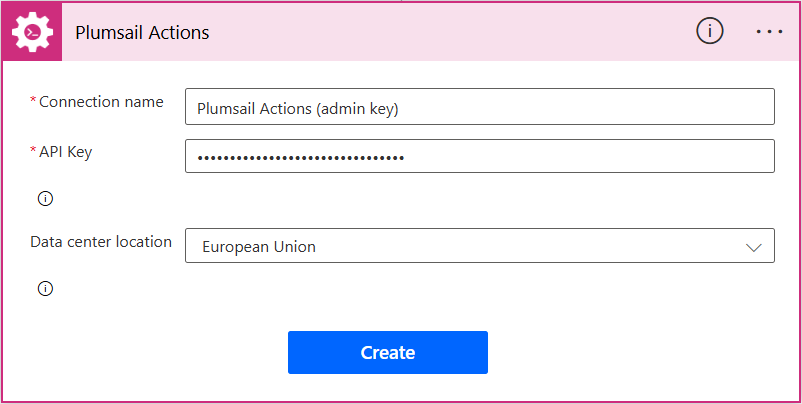Click the 'Plumsail Actions (admin key)' text
Image resolution: width=802 pixels, height=404 pixels.
click(x=298, y=109)
